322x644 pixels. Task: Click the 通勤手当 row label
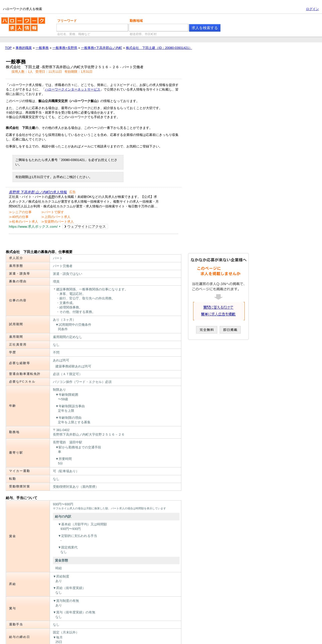16,624
